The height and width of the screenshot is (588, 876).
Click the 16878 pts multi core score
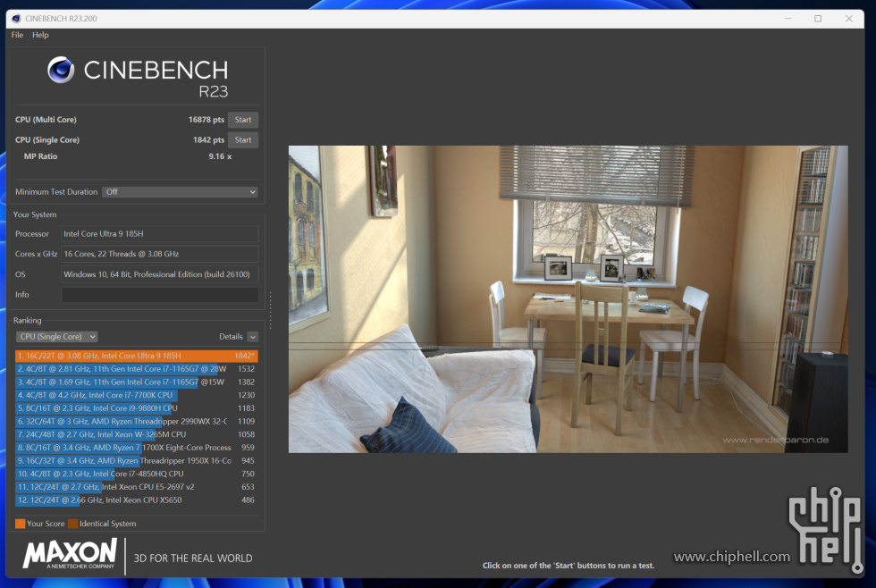tap(206, 120)
